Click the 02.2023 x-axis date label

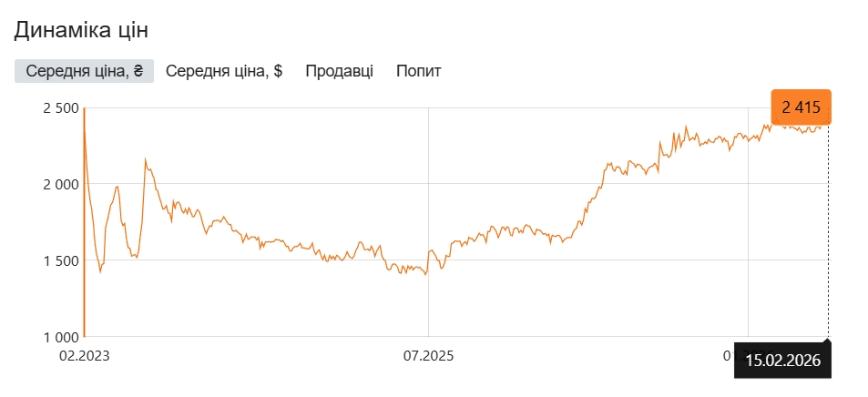pyautogui.click(x=84, y=355)
